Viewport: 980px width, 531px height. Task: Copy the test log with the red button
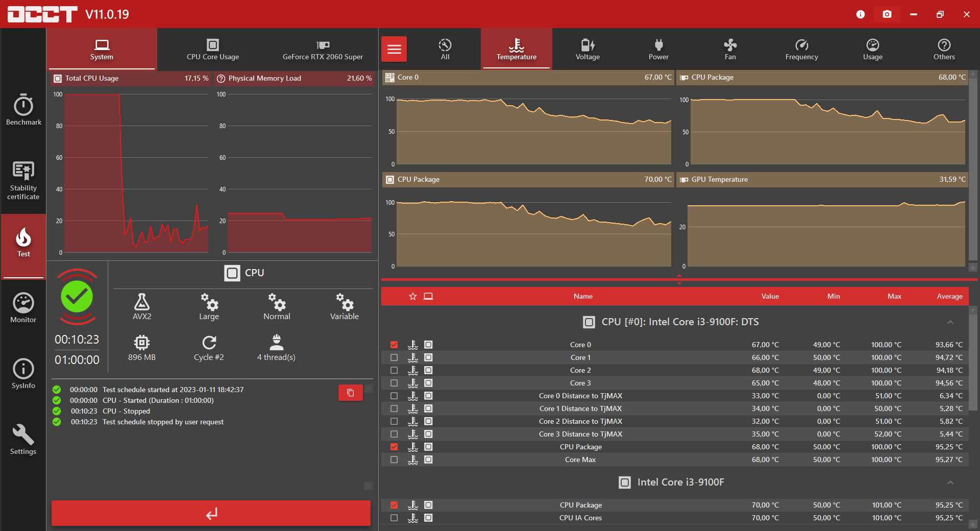click(351, 393)
